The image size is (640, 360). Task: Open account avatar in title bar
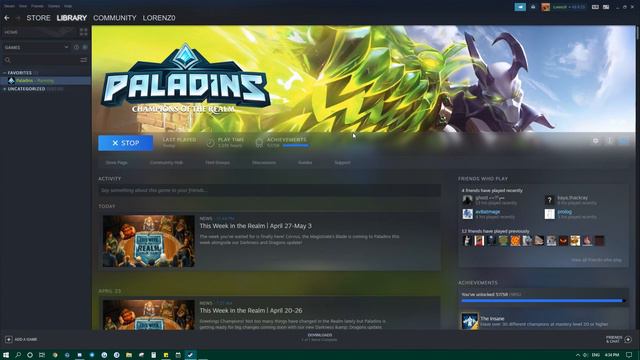[x=545, y=7]
